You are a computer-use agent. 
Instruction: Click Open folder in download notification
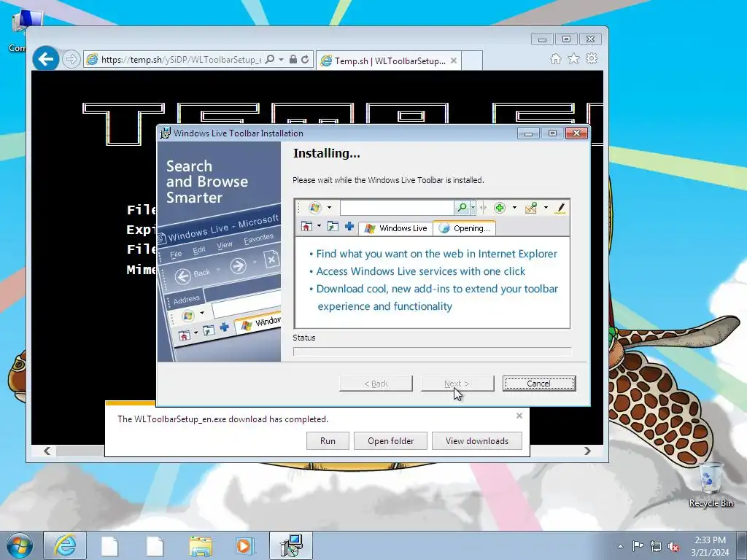[x=391, y=441]
